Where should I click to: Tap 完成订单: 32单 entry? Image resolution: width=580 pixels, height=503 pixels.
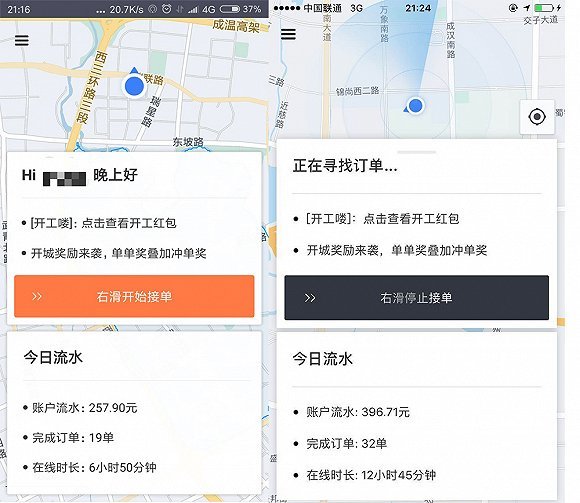[340, 443]
